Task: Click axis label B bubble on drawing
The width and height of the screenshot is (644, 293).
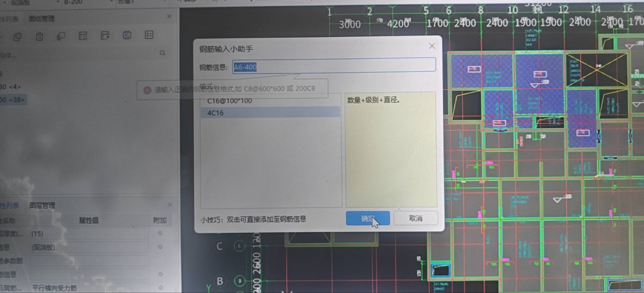Action: point(240,281)
